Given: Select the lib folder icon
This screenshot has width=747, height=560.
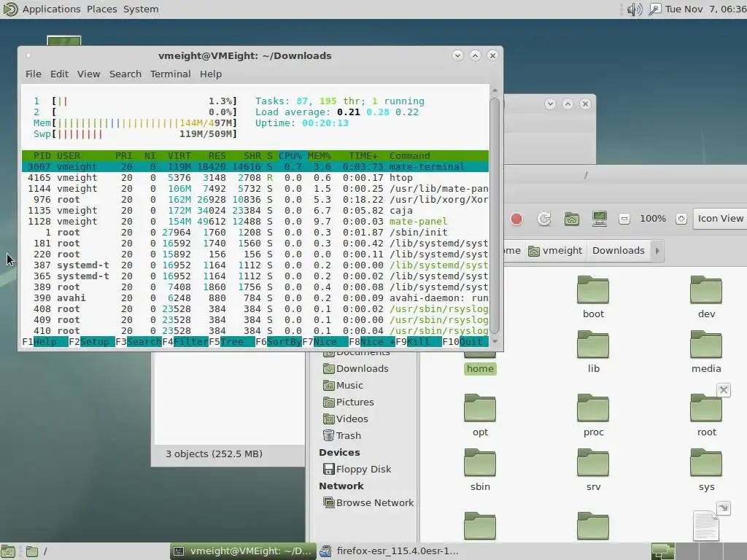Looking at the screenshot, I should tap(593, 344).
